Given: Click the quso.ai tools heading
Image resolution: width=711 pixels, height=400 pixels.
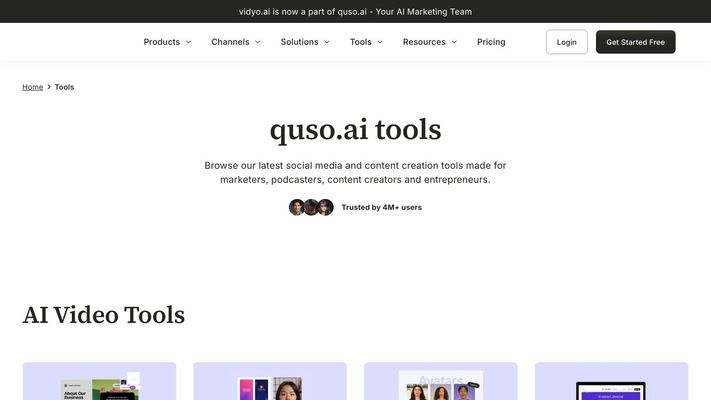Looking at the screenshot, I should [356, 130].
